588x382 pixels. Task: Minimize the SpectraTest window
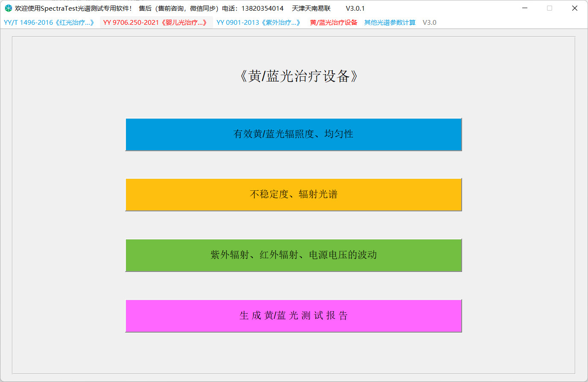[x=525, y=8]
